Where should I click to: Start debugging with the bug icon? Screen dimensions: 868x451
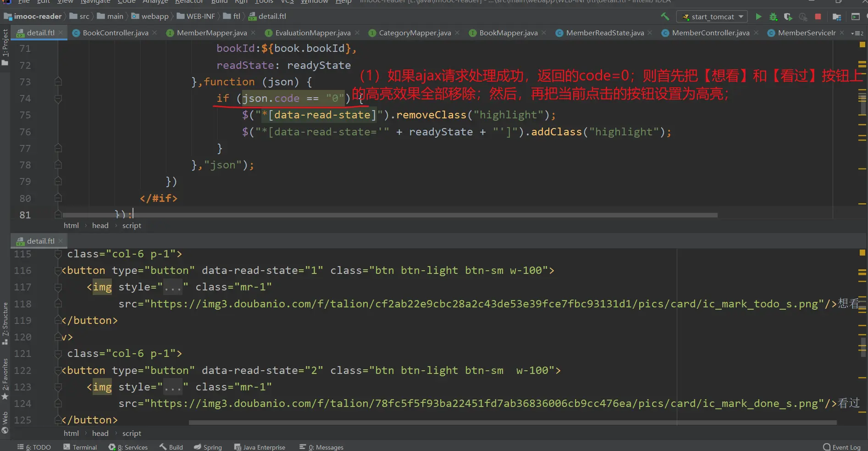tap(773, 17)
